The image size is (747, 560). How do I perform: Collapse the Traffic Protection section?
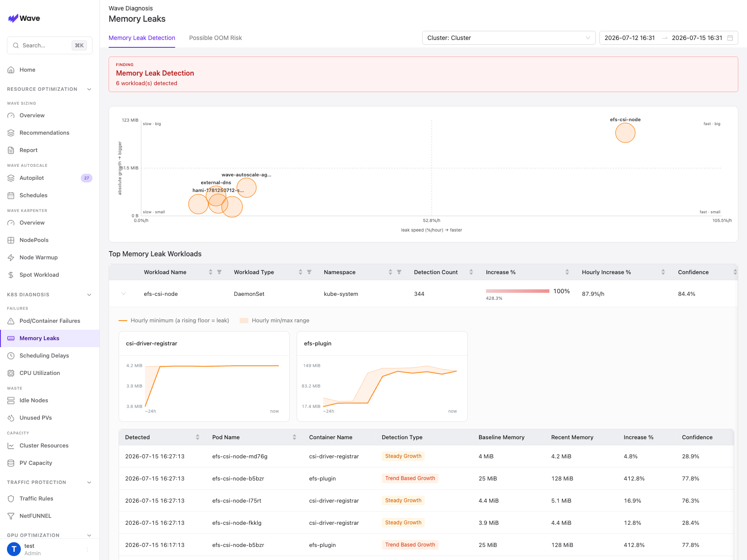(x=89, y=482)
